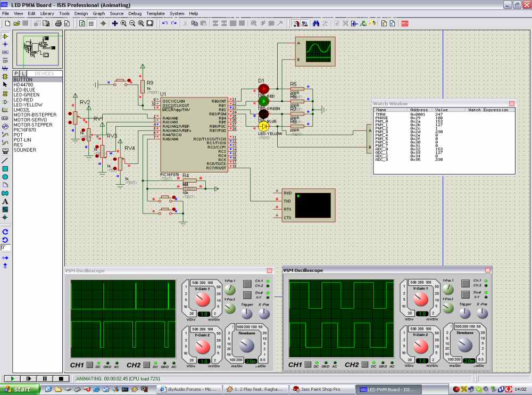Screen dimensions: 532x395
Task: Click the Zoom Out magnifier icon
Action: 132,23
